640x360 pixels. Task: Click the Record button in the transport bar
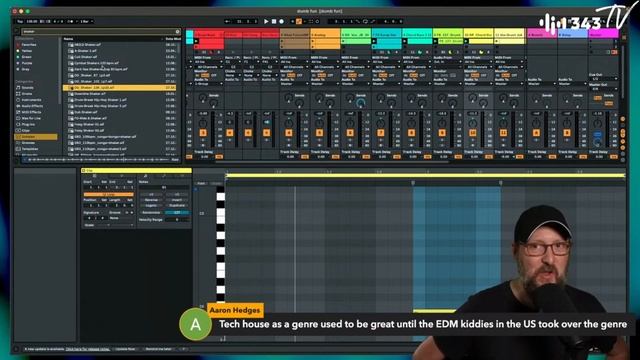282,21
